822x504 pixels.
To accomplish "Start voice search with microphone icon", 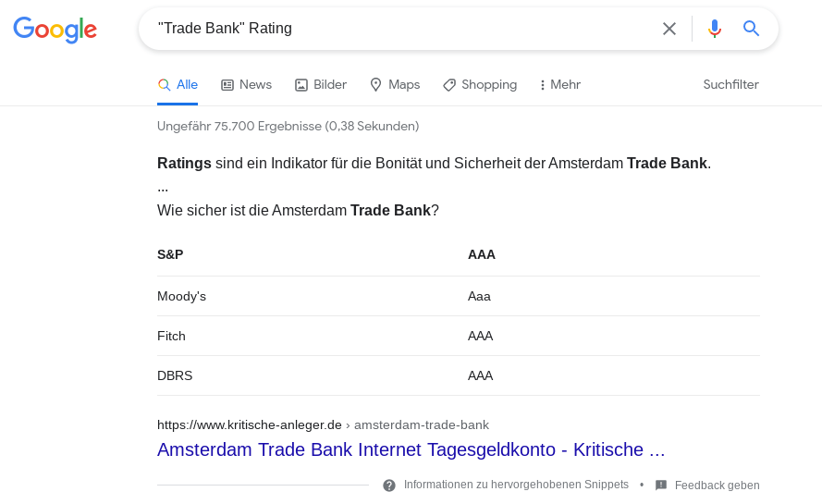I will point(714,29).
